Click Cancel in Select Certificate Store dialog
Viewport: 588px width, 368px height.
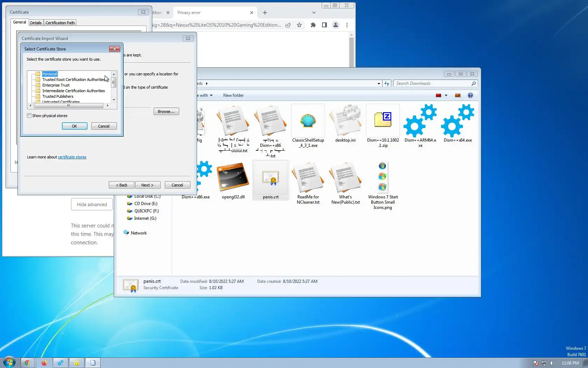[104, 126]
